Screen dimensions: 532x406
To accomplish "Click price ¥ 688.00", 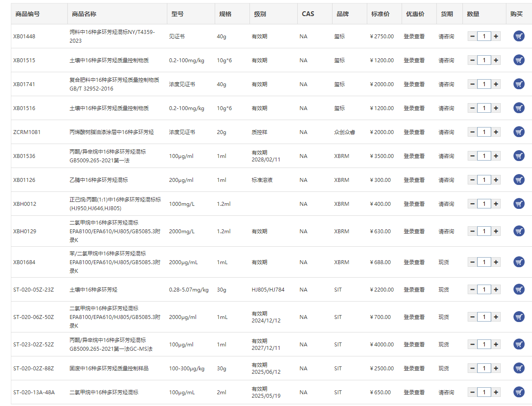I will click(x=380, y=262).
